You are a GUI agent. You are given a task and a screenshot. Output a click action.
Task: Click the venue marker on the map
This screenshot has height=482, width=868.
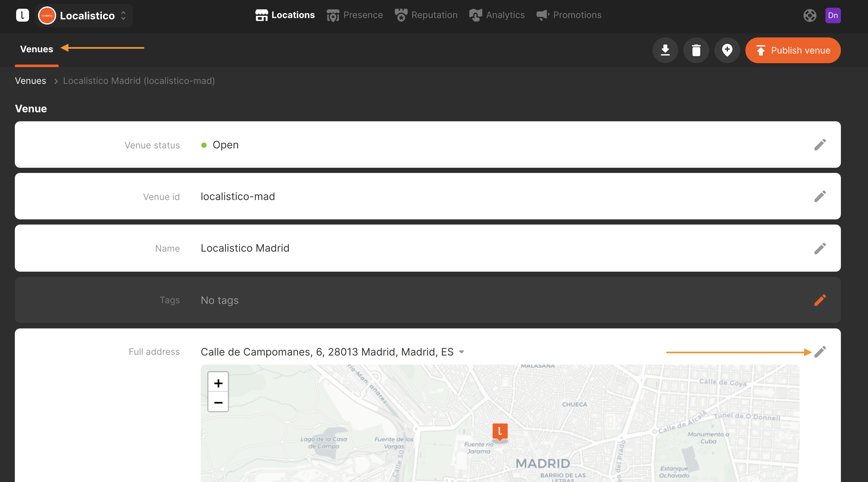click(x=500, y=431)
